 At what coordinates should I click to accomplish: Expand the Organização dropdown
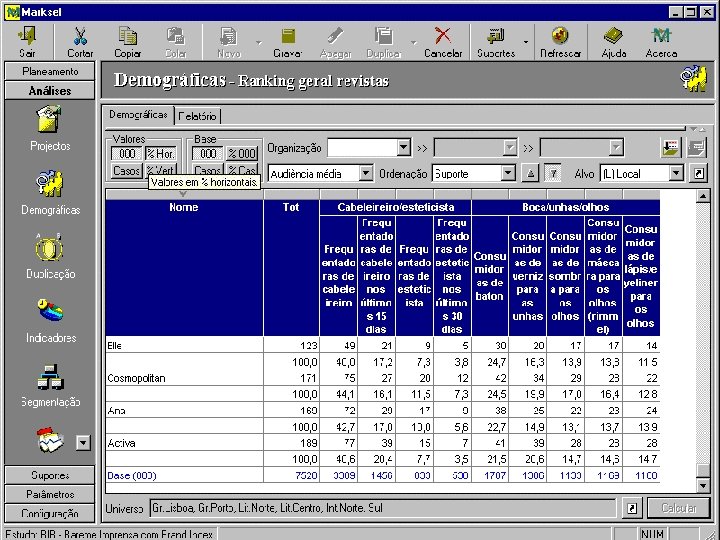click(404, 148)
